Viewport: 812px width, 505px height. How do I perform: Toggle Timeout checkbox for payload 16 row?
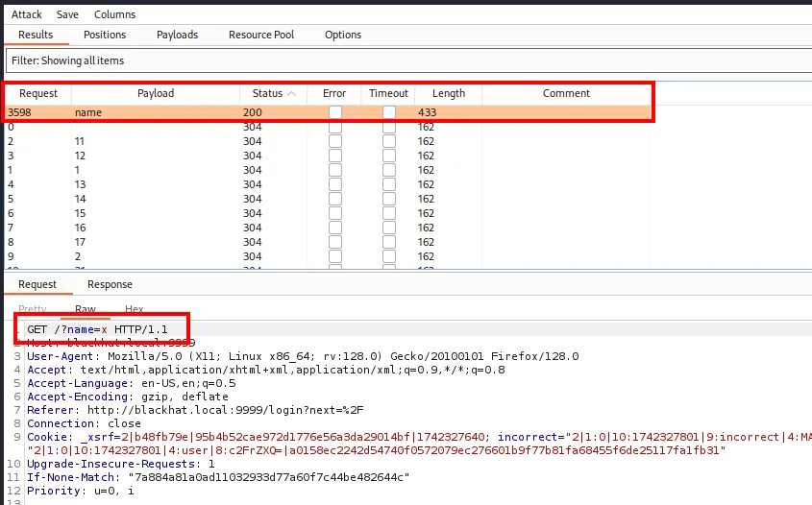(389, 228)
